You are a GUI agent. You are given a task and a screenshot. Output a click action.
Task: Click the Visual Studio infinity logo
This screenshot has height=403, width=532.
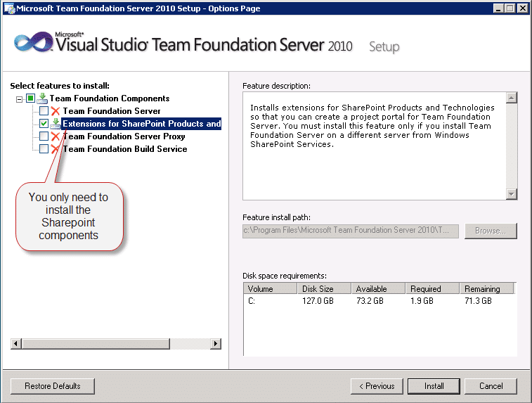tap(33, 43)
